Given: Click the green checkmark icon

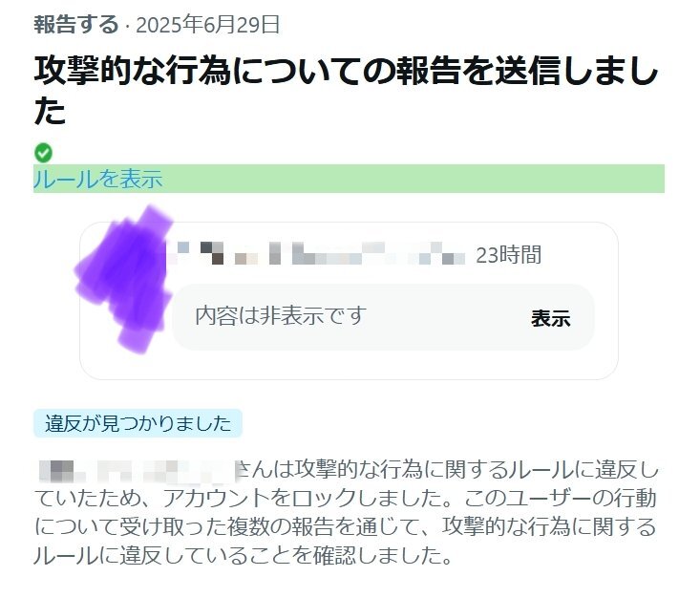Looking at the screenshot, I should [43, 153].
